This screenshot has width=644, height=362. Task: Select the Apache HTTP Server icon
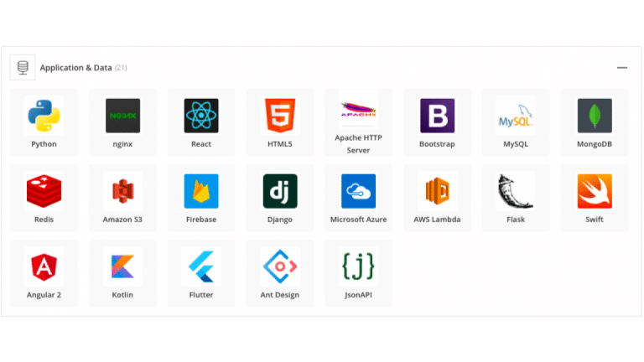coord(358,111)
